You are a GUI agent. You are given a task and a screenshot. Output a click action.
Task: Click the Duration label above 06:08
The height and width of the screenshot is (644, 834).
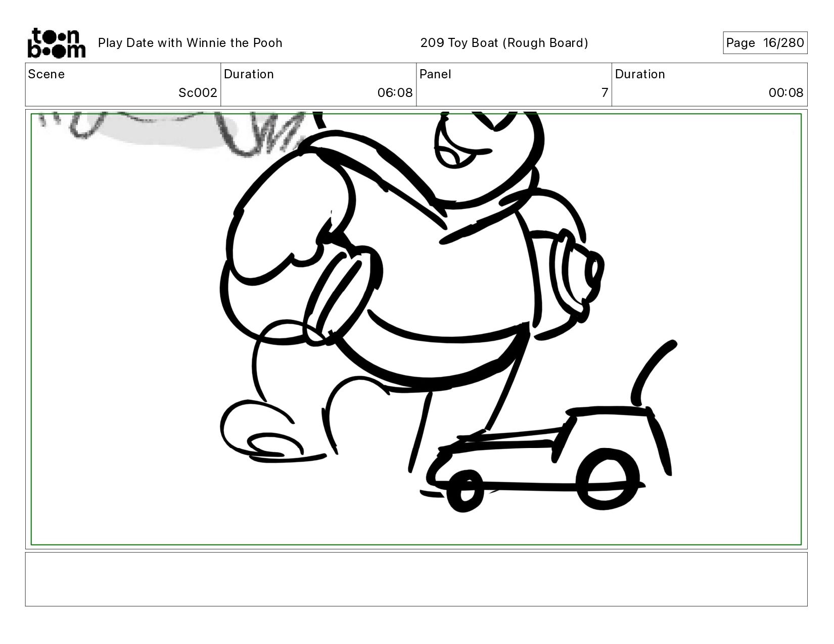(x=249, y=74)
